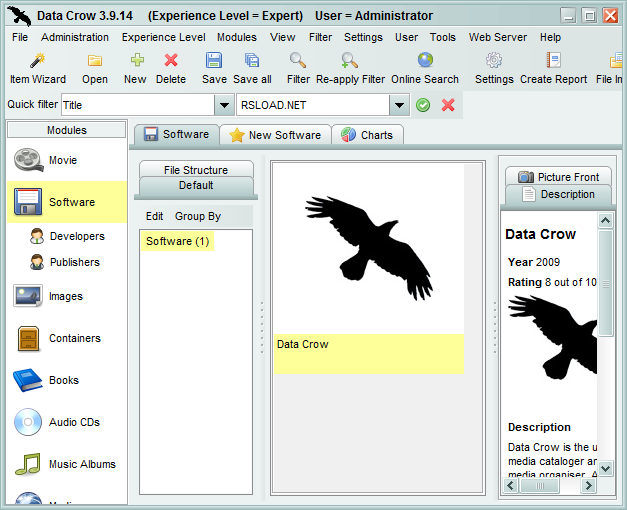Expand the RSLOAD.NET value dropdown
Screen dimensions: 627x510
click(x=399, y=105)
